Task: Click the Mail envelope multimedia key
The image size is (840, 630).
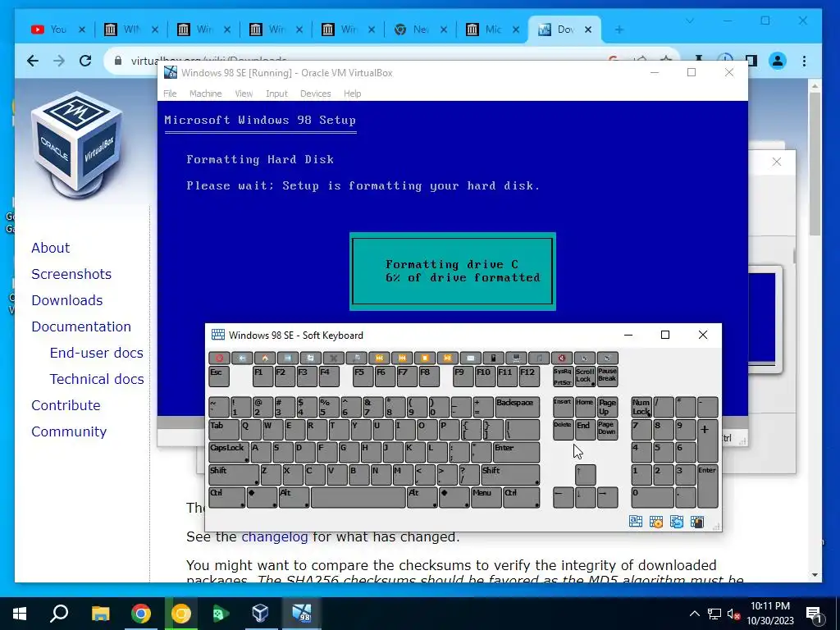Action: (x=470, y=358)
